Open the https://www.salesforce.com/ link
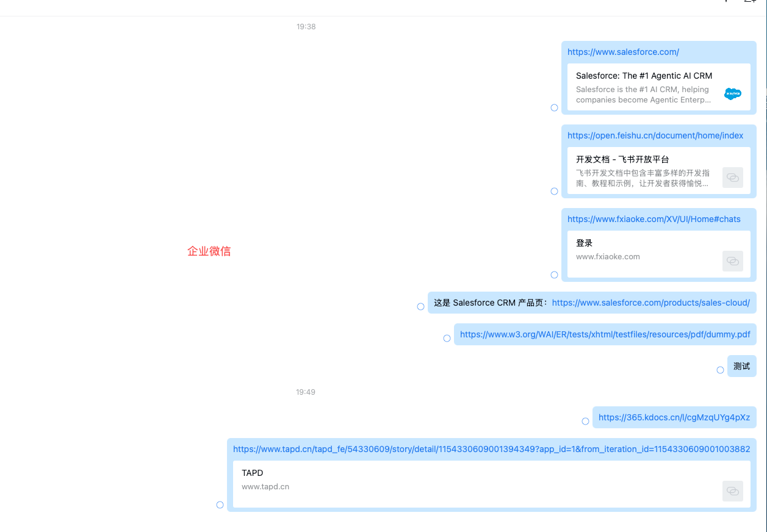This screenshot has width=767, height=532. coord(623,52)
